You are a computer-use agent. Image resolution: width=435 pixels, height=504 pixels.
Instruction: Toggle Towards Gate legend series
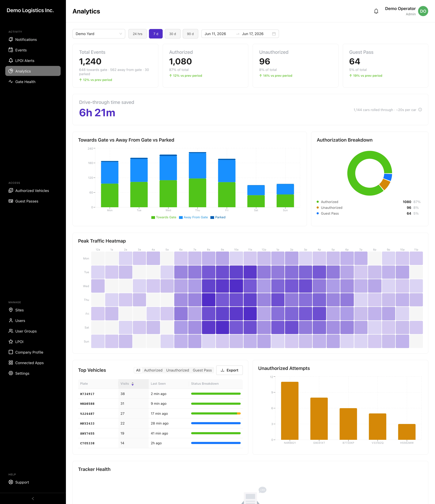164,217
